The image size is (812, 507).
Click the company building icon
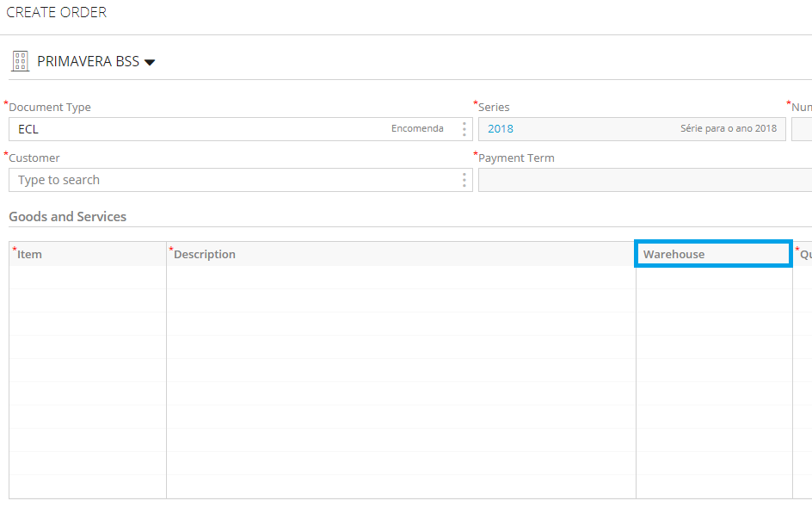[20, 61]
